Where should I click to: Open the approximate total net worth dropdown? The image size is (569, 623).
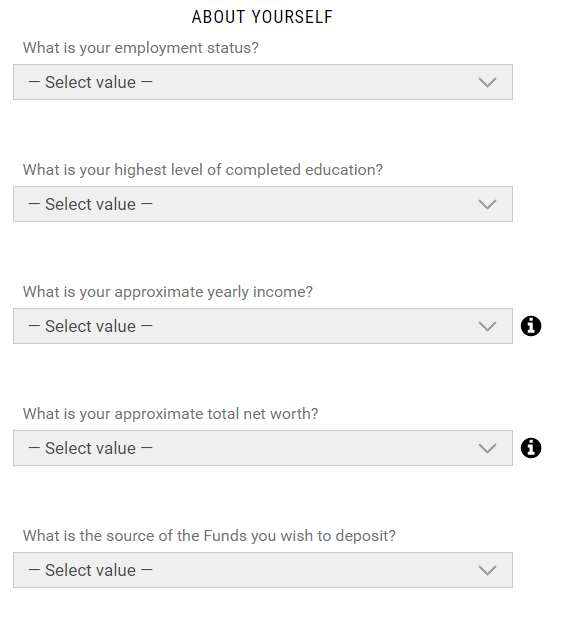263,448
